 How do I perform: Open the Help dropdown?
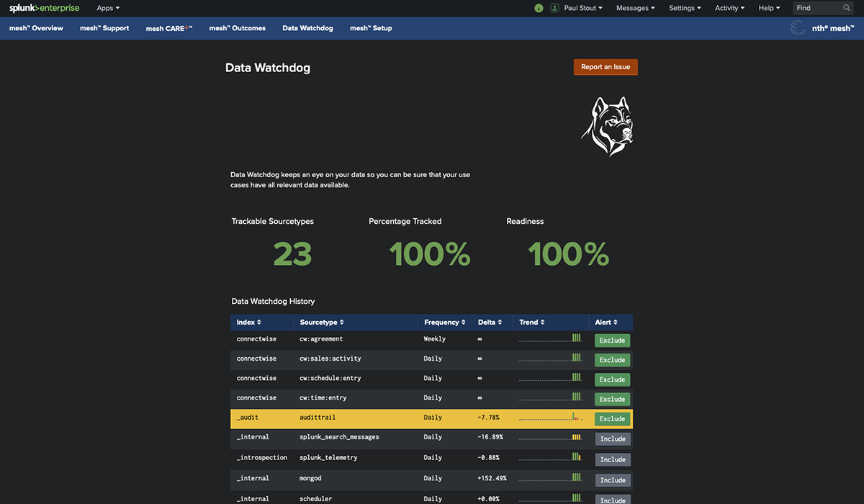pos(769,8)
